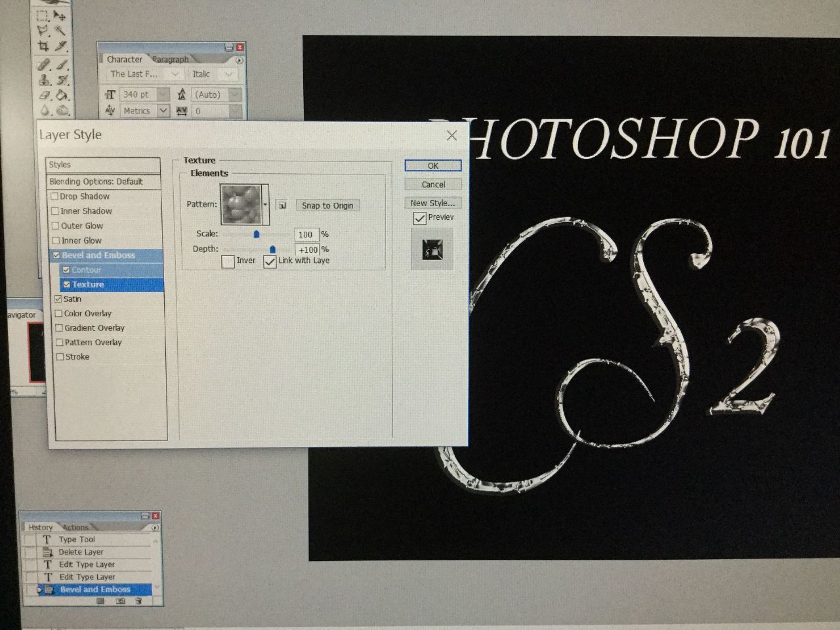The image size is (840, 630).
Task: Select the Delete Layer history state
Action: [81, 552]
